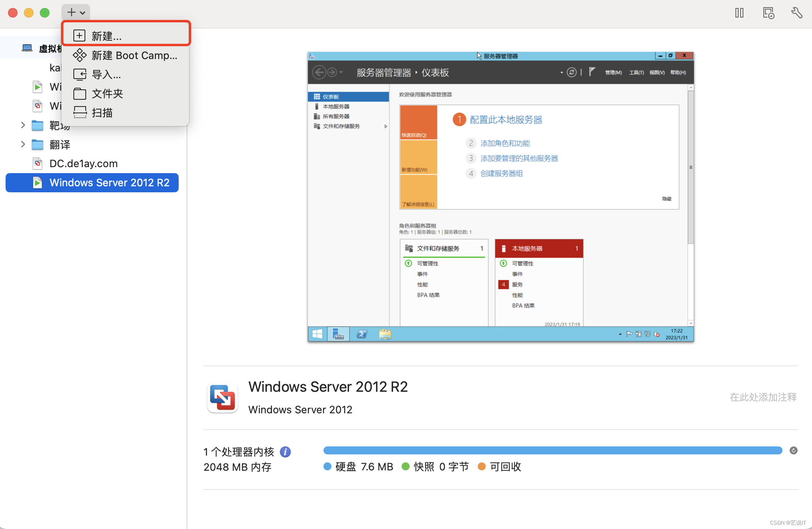Expand the 靶场 folder
812x529 pixels.
point(23,125)
